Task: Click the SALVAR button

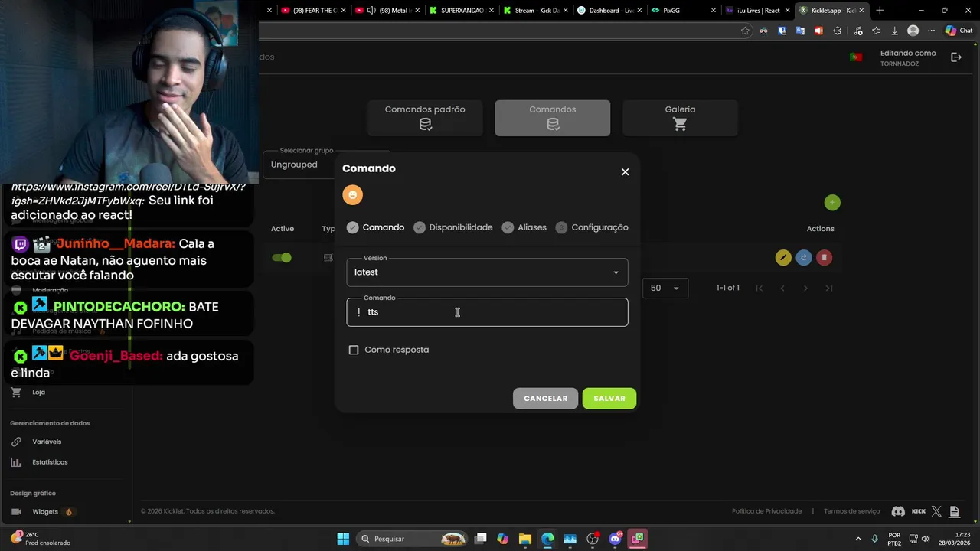Action: point(609,398)
